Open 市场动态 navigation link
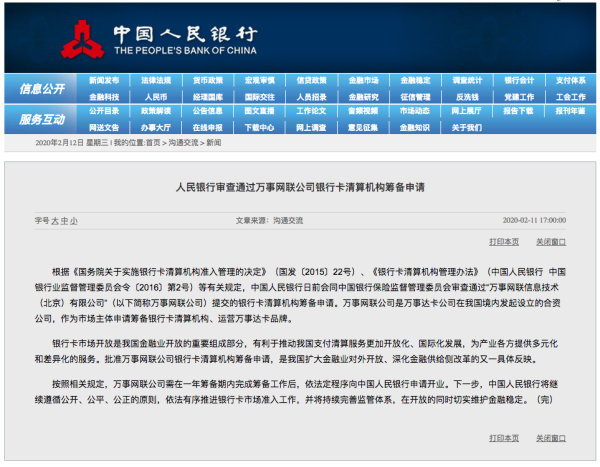This screenshot has width=600, height=467. (x=415, y=111)
